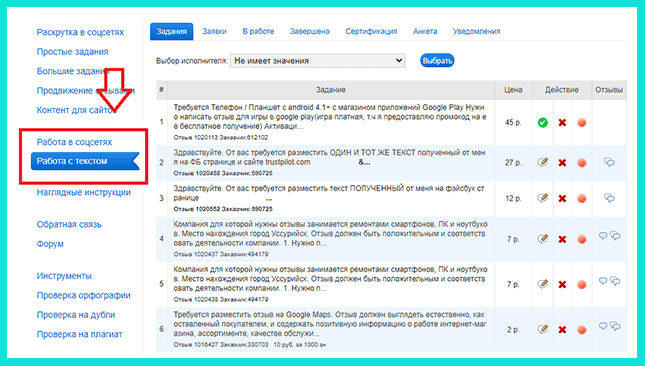Click the pencil edit icon in task row 4

point(543,239)
